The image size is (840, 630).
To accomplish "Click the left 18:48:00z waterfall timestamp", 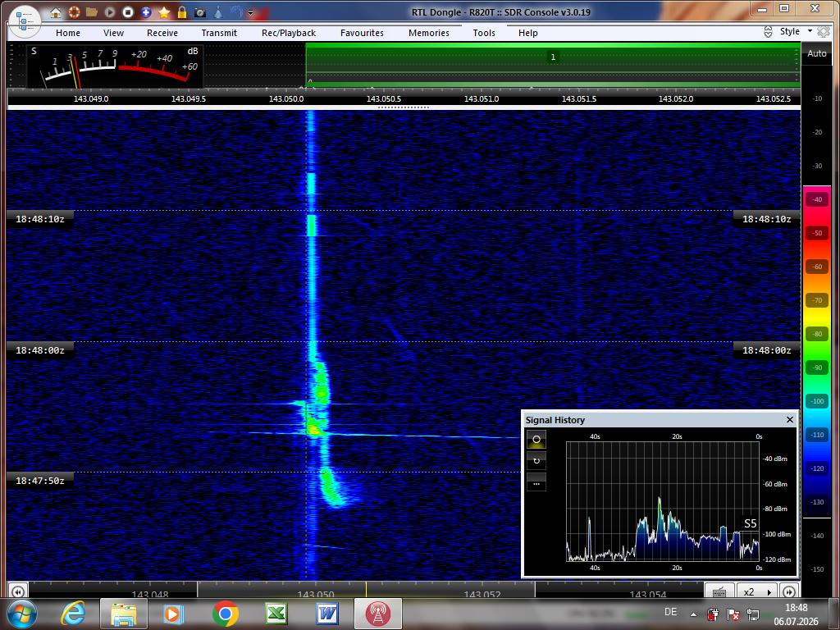I will pyautogui.click(x=39, y=350).
